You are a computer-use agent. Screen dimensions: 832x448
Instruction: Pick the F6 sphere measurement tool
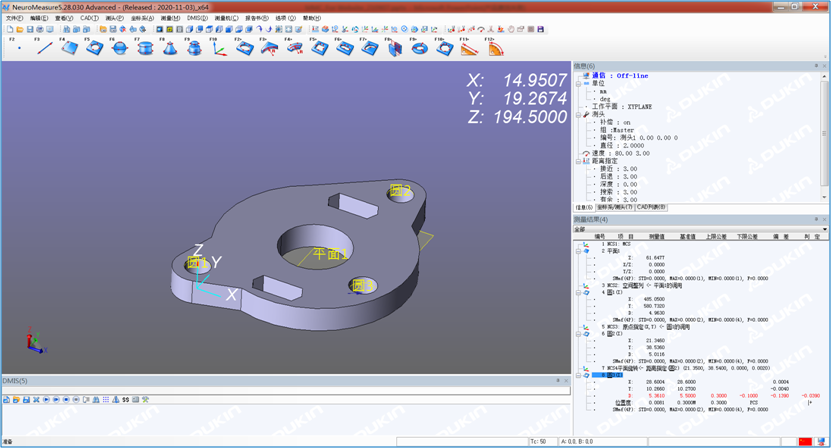coord(119,47)
